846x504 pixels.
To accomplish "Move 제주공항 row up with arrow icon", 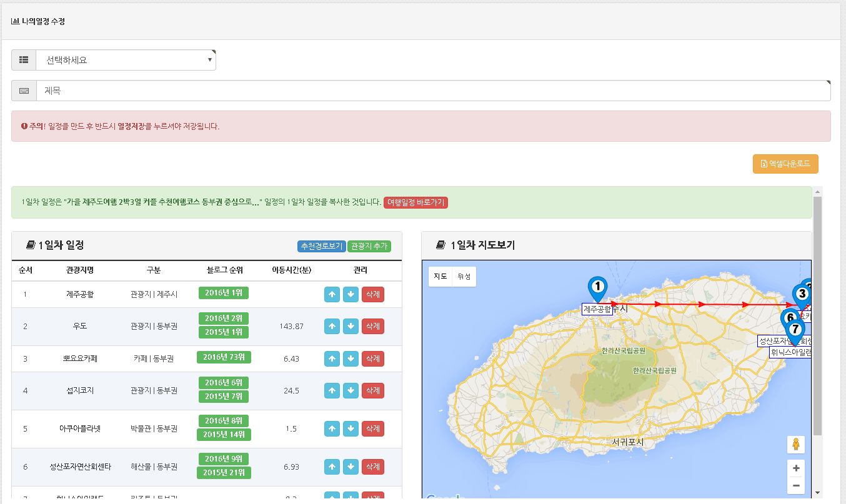I will click(332, 294).
